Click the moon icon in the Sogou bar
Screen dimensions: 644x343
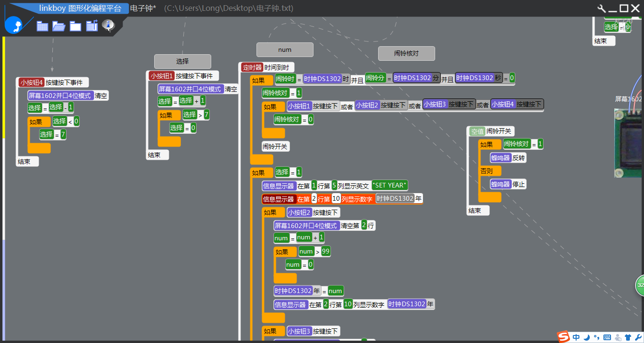[586, 337]
